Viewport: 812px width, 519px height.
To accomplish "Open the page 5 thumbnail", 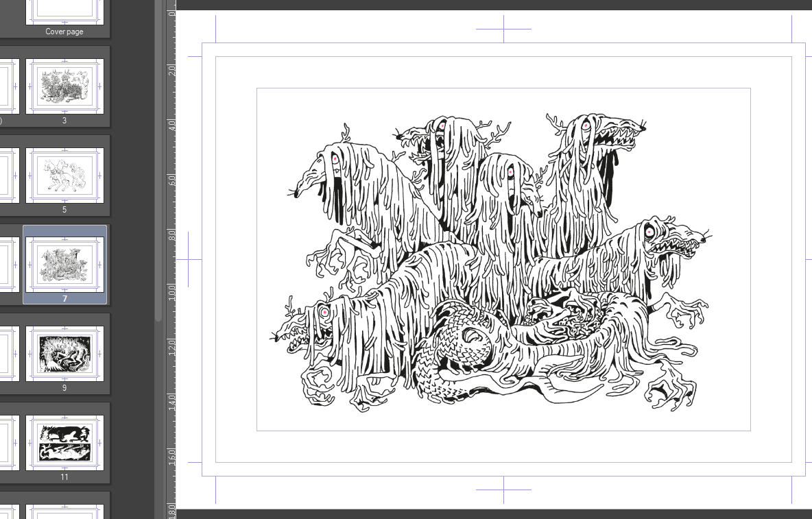I will (64, 176).
